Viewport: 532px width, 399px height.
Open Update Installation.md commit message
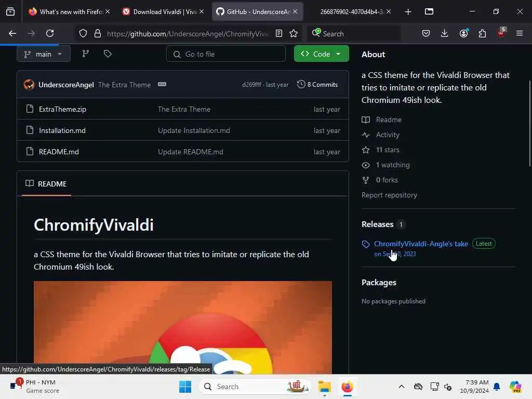(x=194, y=130)
